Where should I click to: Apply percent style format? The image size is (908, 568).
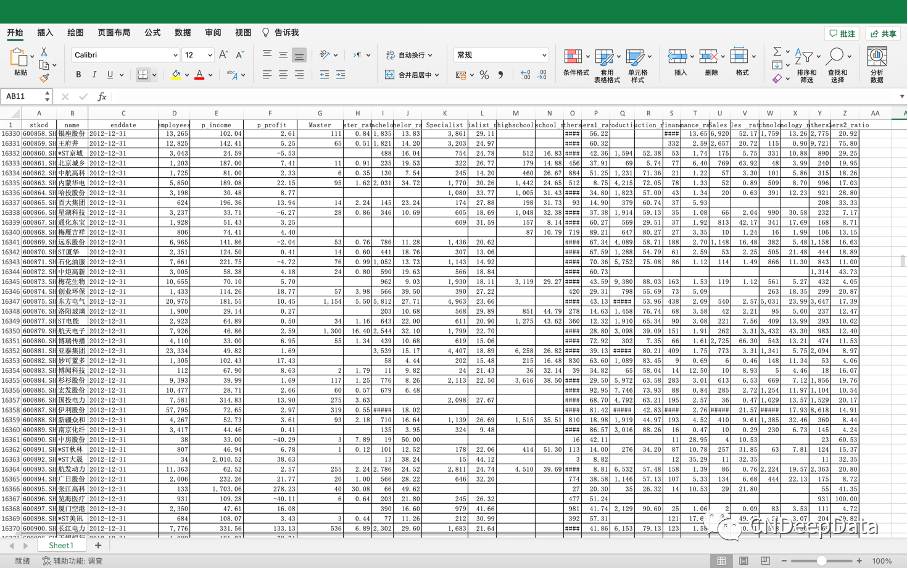point(484,75)
